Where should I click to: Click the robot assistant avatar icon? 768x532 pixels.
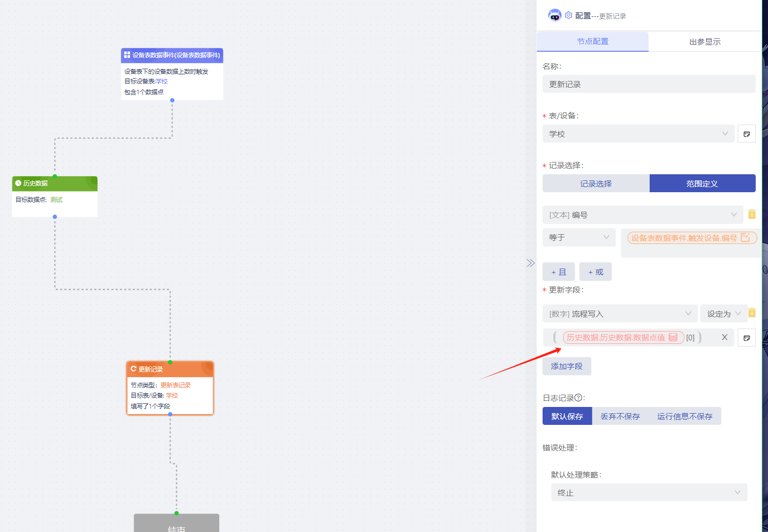[x=554, y=15]
